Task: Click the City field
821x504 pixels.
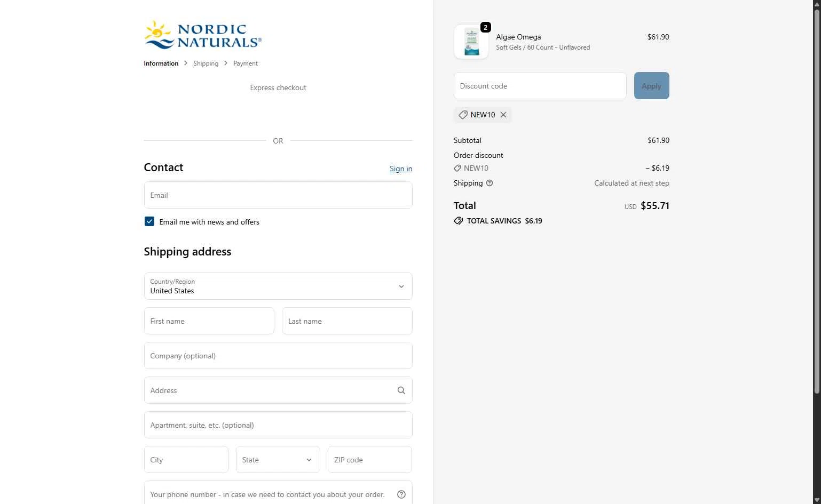Action: (x=186, y=459)
